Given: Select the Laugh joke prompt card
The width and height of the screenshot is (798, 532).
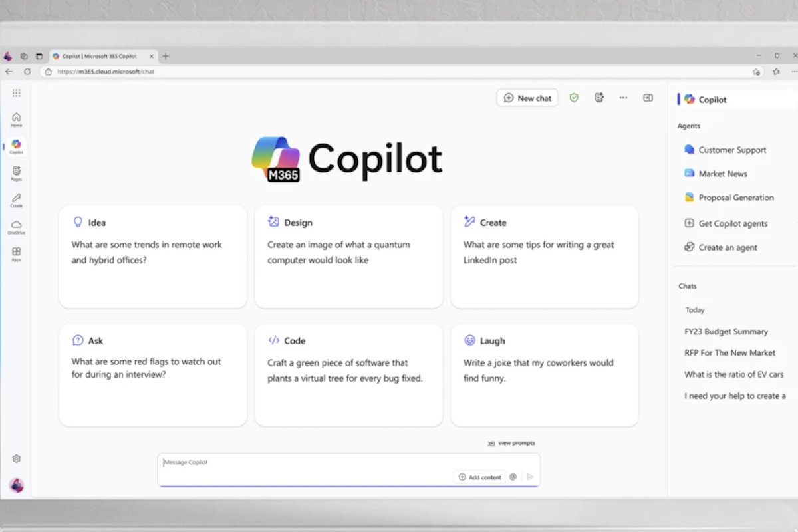Looking at the screenshot, I should [x=545, y=375].
